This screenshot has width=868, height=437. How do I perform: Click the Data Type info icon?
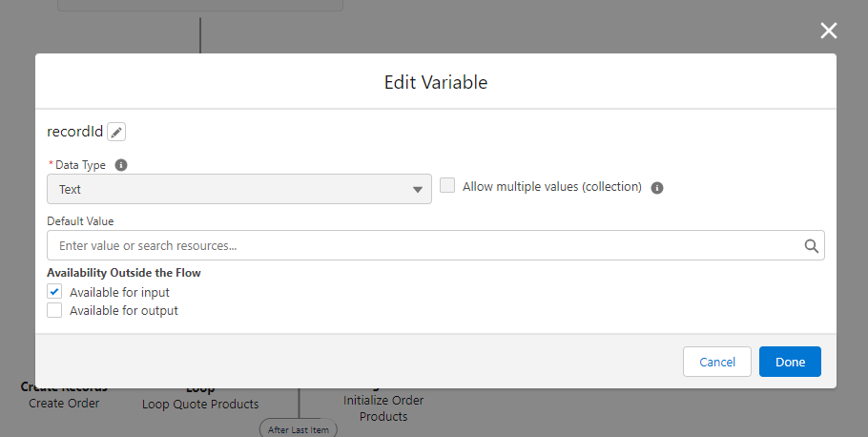pyautogui.click(x=121, y=165)
